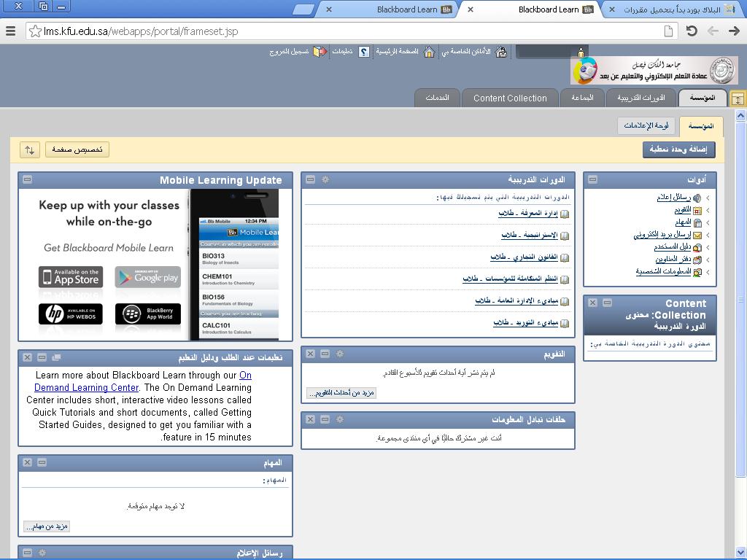Viewport: 747px width, 560px height.
Task: Open course إدارة المعرفة - طلاب
Action: tap(528, 214)
